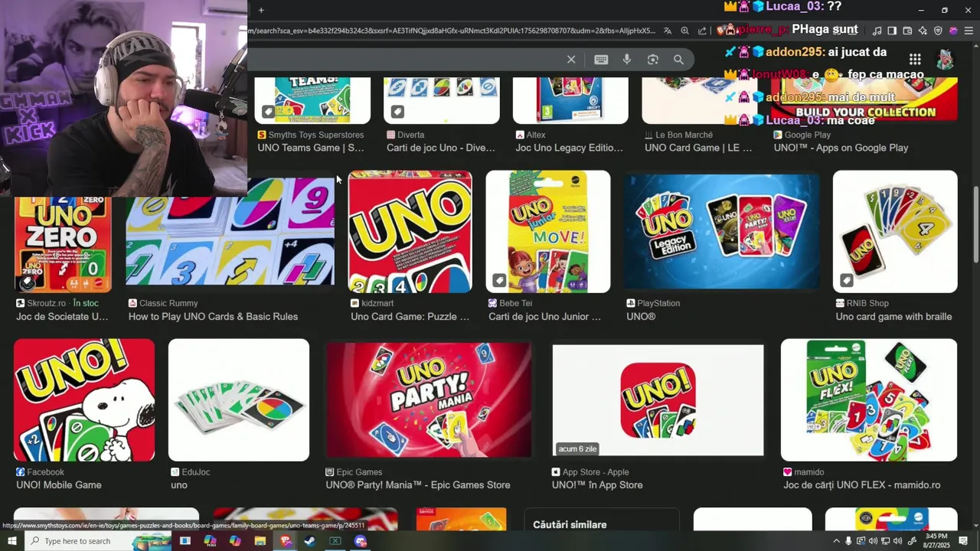Open the on-screen keyboard input tool
The width and height of the screenshot is (980, 551).
click(601, 60)
